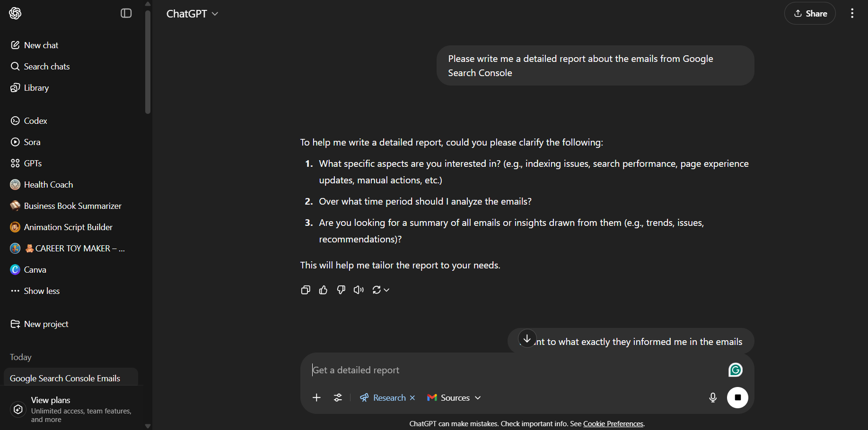Give thumbs down to the response
868x430 pixels.
click(341, 290)
